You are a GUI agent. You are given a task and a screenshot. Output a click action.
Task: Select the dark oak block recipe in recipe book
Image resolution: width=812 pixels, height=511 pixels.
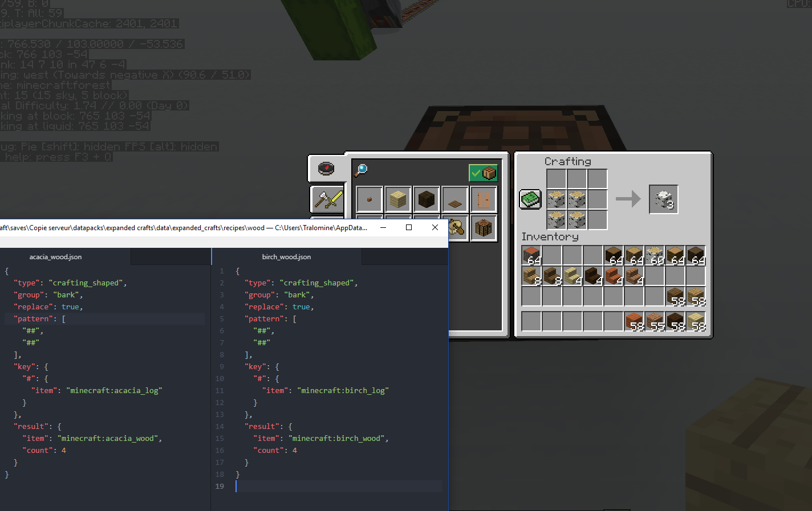427,200
